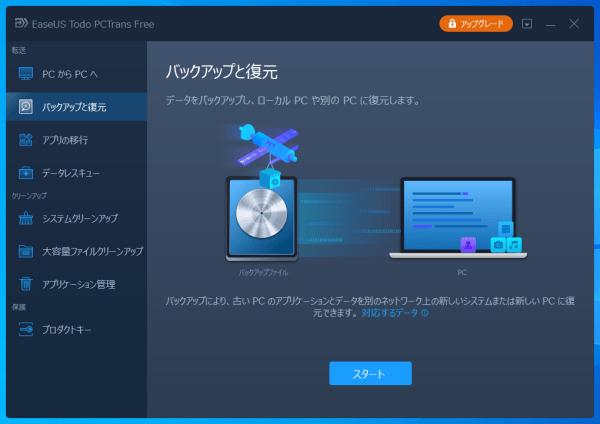Select the バックアップと復元 sidebar label
600x424 pixels.
pyautogui.click(x=74, y=107)
